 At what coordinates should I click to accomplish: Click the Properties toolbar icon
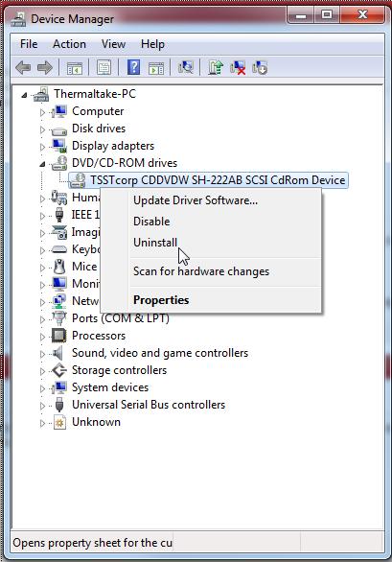pyautogui.click(x=104, y=67)
